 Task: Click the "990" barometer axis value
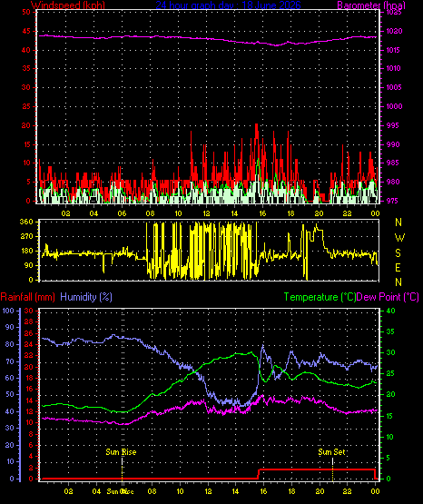pyautogui.click(x=393, y=144)
